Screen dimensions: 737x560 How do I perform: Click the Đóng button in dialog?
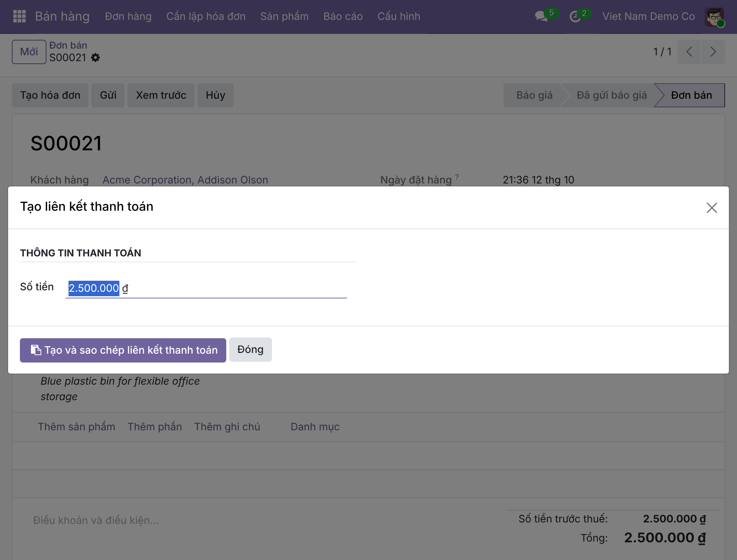(x=251, y=350)
